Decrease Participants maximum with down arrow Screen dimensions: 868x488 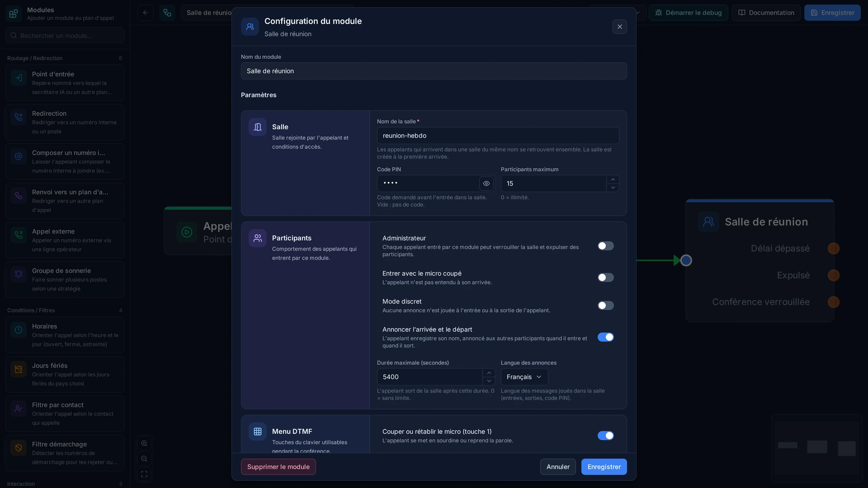click(x=613, y=188)
